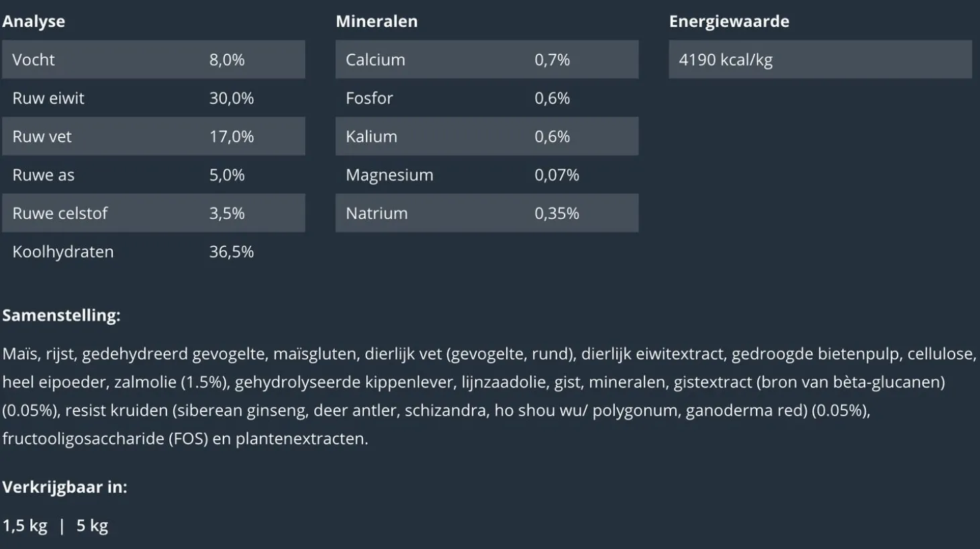Select the Kalium 0,6% row
Image resolution: width=980 pixels, height=549 pixels.
(487, 136)
